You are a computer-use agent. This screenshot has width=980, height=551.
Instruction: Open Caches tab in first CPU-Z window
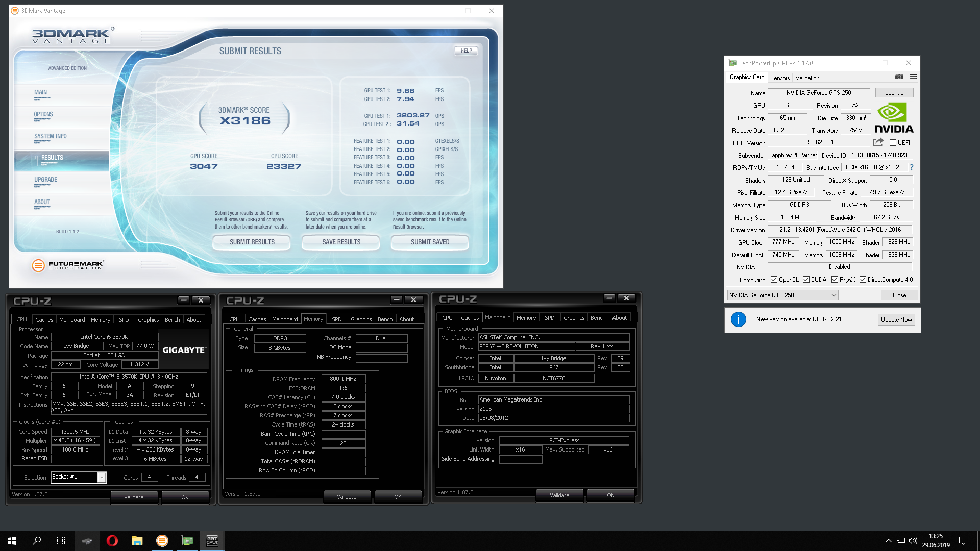[44, 320]
